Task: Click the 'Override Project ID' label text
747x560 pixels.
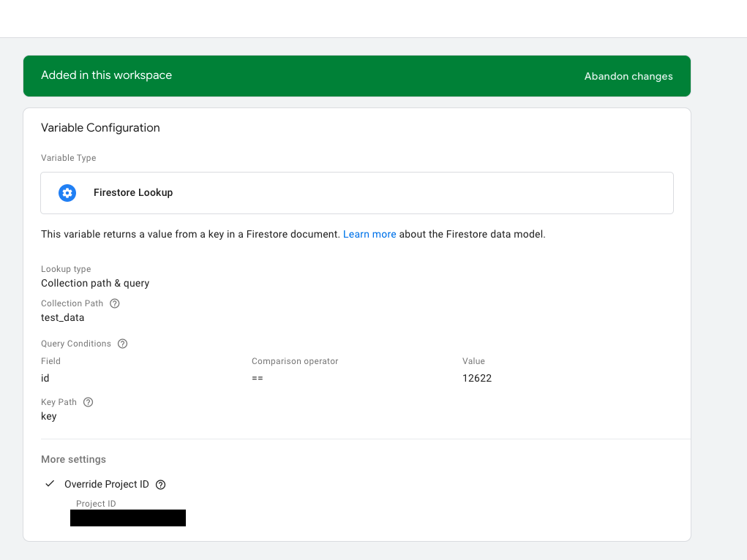Action: click(x=107, y=484)
